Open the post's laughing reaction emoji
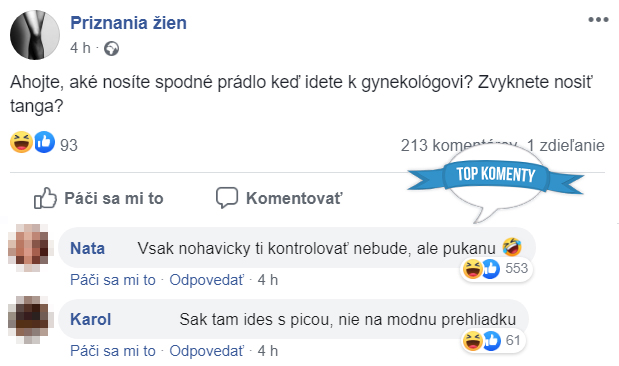The width and height of the screenshot is (619, 366). (x=21, y=143)
